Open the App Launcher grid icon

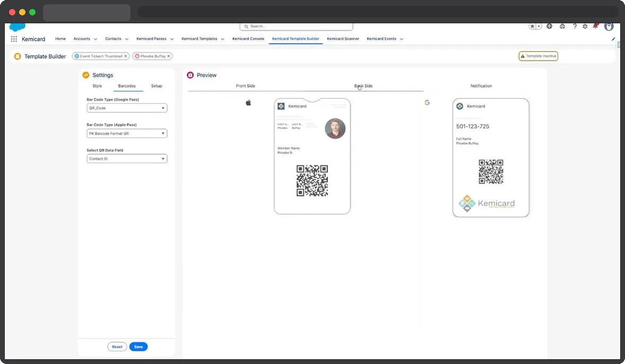[14, 39]
